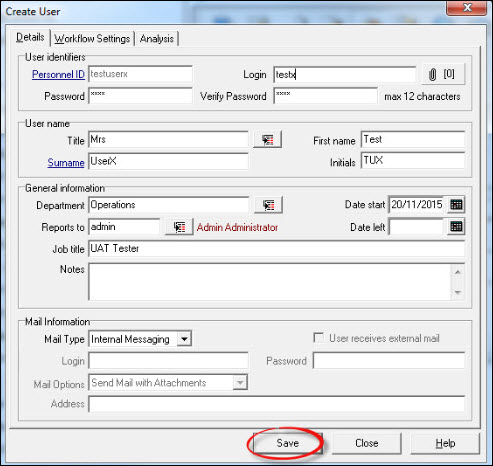Follow the Personnel ID link
The height and width of the screenshot is (466, 493).
(x=58, y=74)
